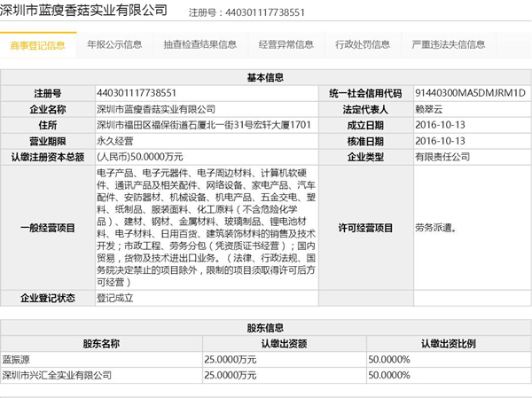The image size is (532, 398).
Task: Select the 企业名称 value cell
Action: 207,109
